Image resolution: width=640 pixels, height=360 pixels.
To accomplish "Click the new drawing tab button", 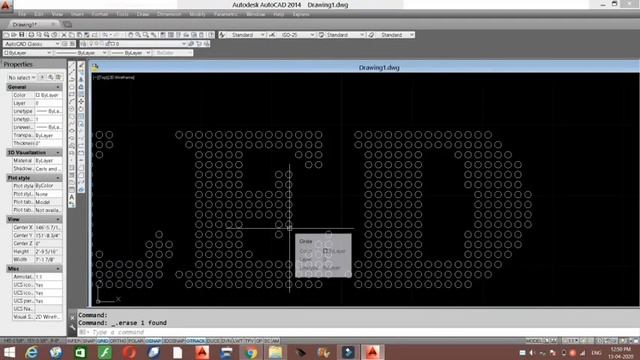I will point(67,24).
